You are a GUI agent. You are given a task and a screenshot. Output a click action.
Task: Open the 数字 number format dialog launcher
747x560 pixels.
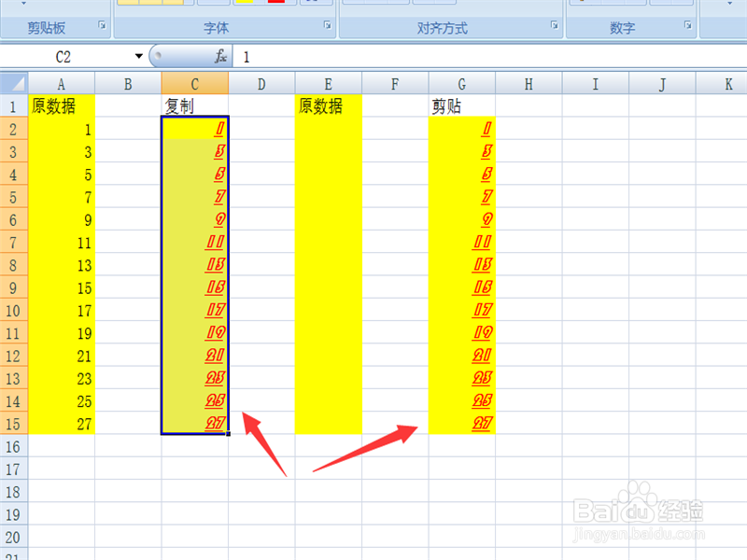pyautogui.click(x=687, y=25)
